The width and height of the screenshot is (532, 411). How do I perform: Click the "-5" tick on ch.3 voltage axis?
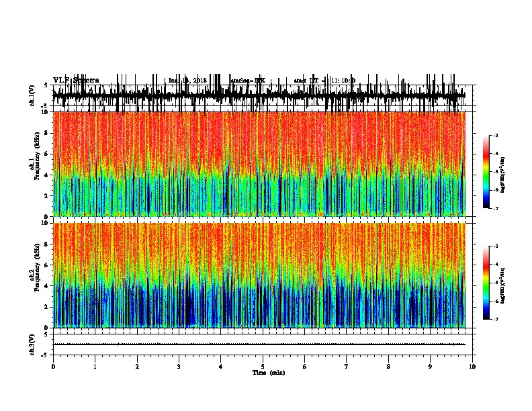coord(46,355)
